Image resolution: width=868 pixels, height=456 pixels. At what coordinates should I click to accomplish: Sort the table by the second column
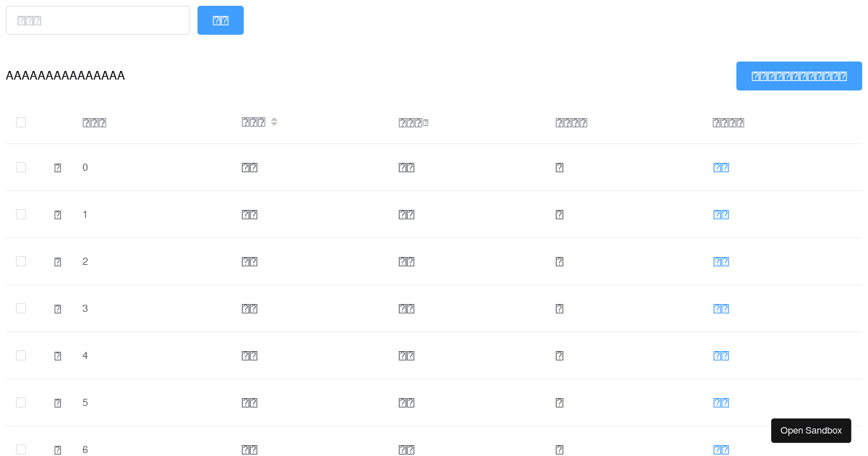click(254, 122)
